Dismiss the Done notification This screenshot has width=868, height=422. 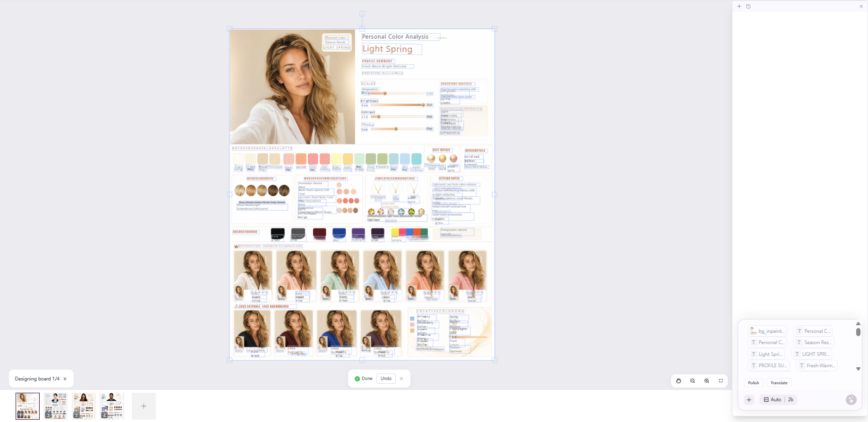[x=401, y=379]
